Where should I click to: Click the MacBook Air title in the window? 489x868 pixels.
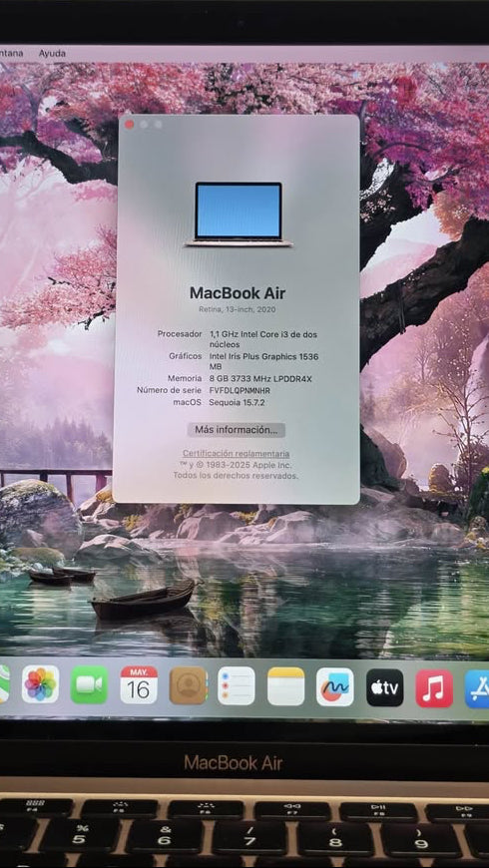[x=238, y=293]
